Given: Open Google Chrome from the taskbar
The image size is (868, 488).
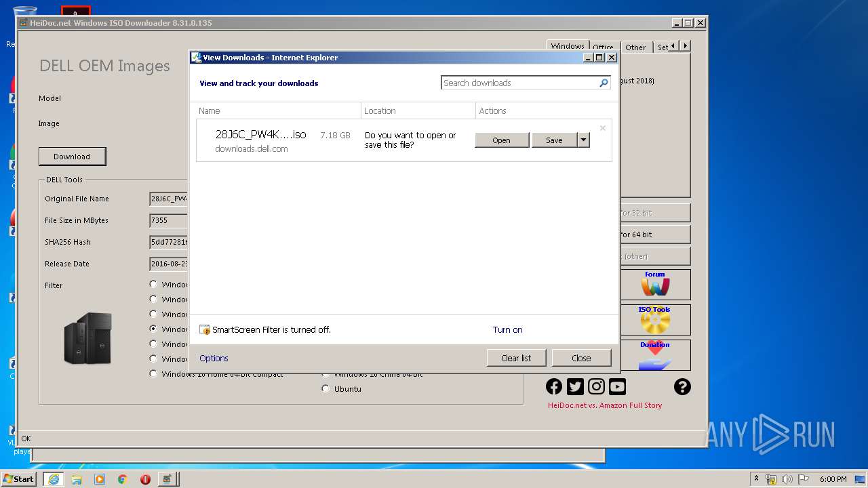Looking at the screenshot, I should (123, 479).
